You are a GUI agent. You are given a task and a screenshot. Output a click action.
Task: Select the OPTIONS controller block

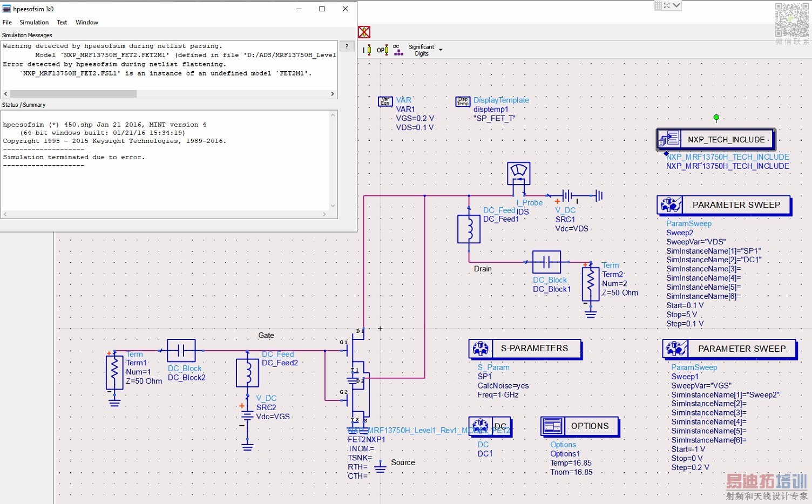[x=579, y=426]
